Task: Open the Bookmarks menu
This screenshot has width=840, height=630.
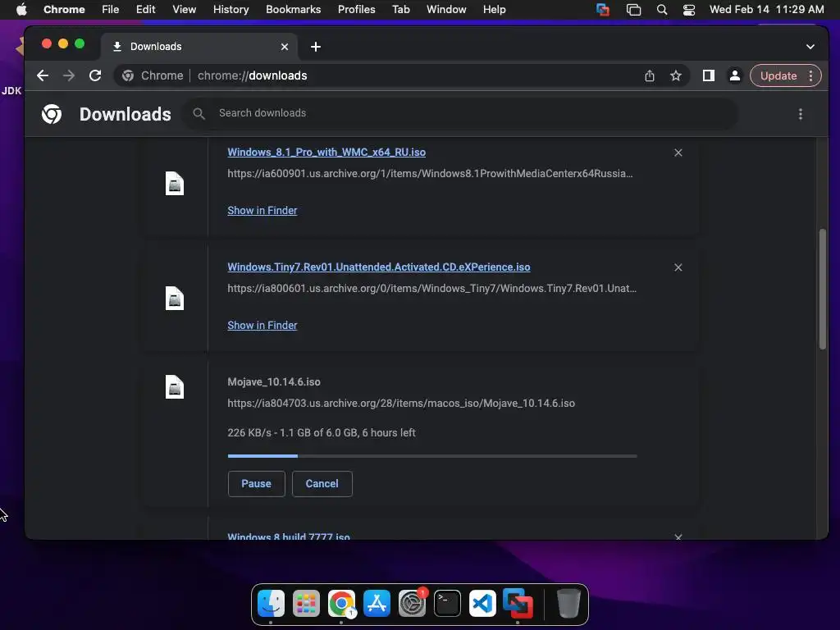Action: [293, 10]
